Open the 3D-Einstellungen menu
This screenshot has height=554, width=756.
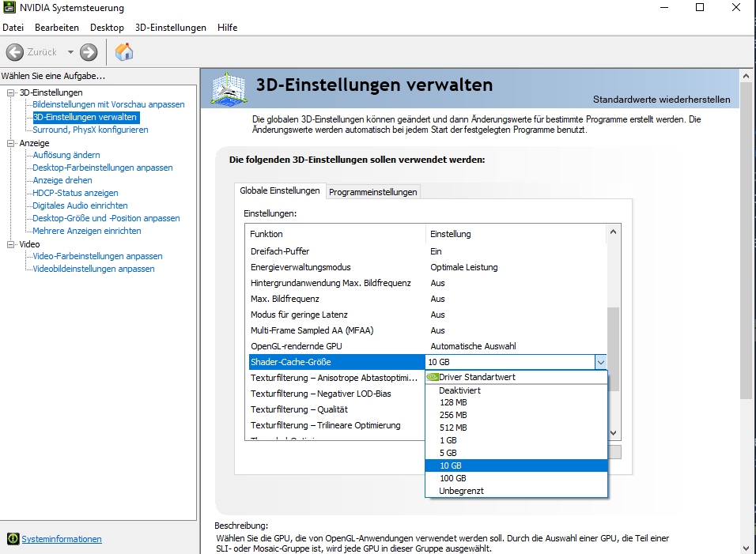pos(170,28)
